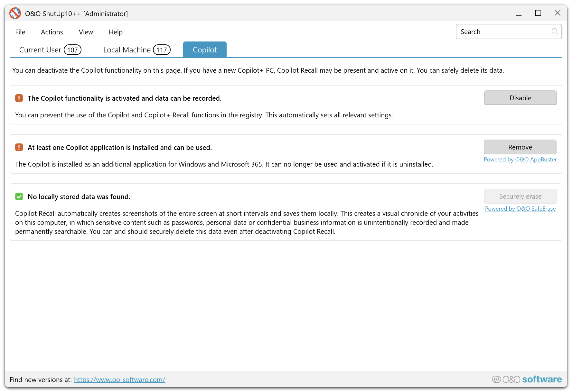This screenshot has width=572, height=392.
Task: Open the File menu
Action: 20,32
